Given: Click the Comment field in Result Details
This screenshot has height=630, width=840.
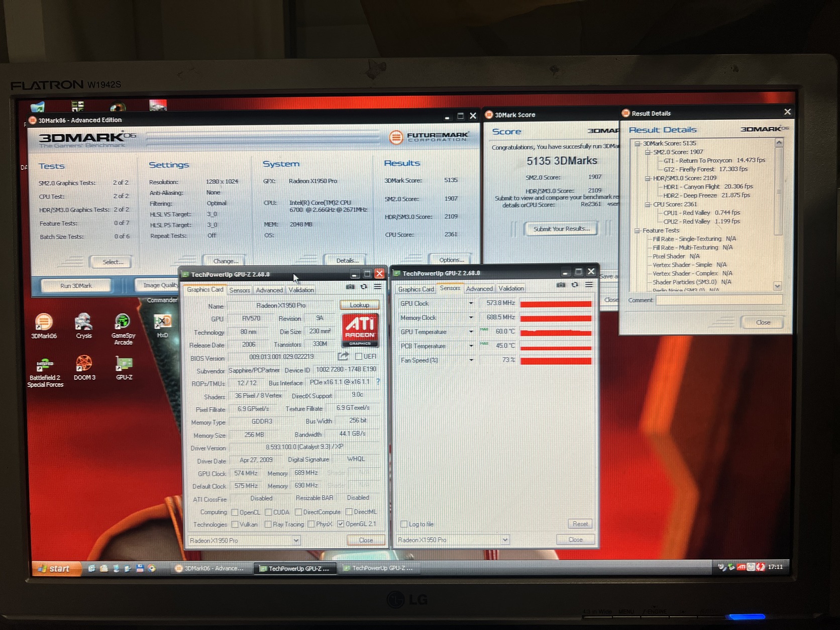Looking at the screenshot, I should (719, 300).
